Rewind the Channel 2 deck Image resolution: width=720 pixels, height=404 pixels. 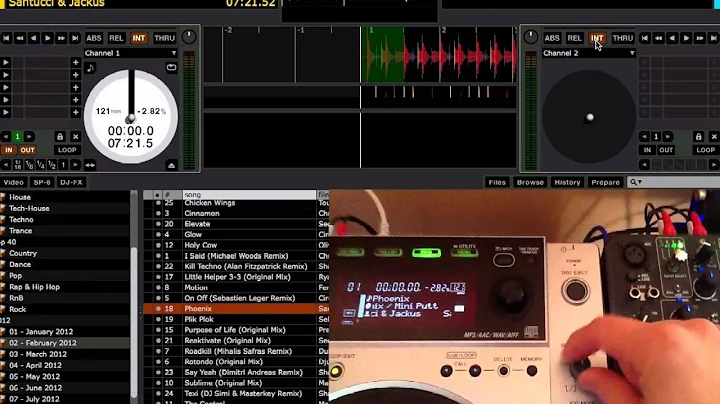click(x=658, y=38)
